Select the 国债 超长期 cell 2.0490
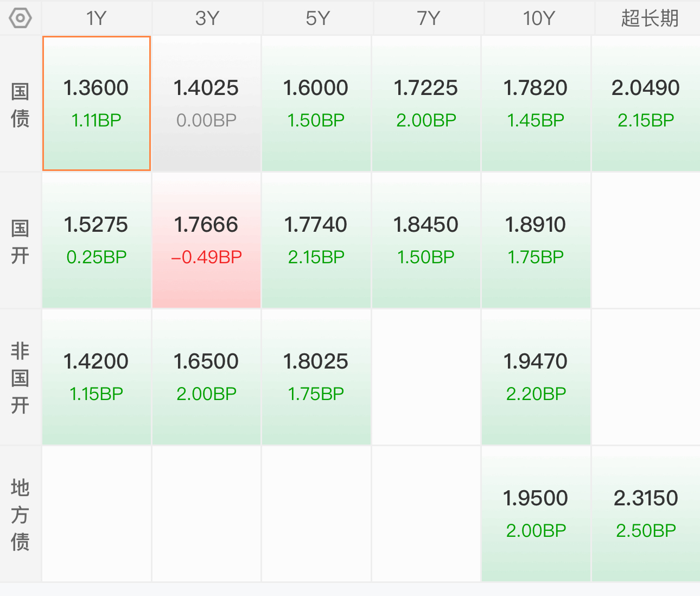Image resolution: width=700 pixels, height=596 pixels. [646, 104]
